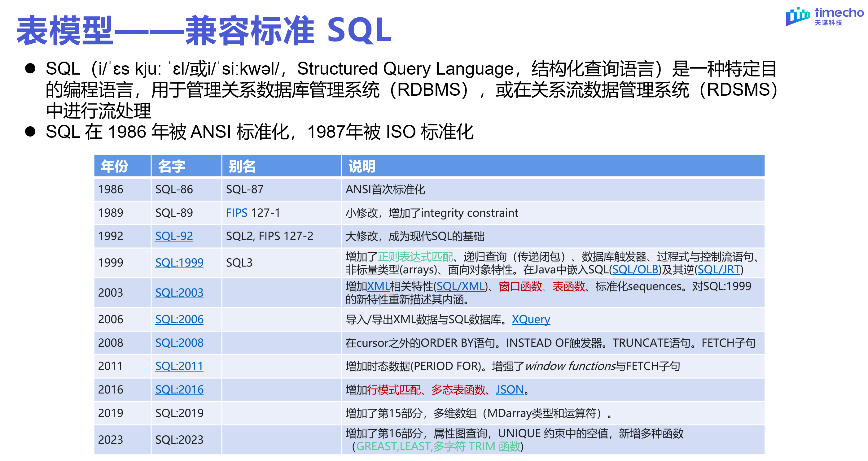
Task: Open the SQL/JRT link
Action: click(x=719, y=270)
